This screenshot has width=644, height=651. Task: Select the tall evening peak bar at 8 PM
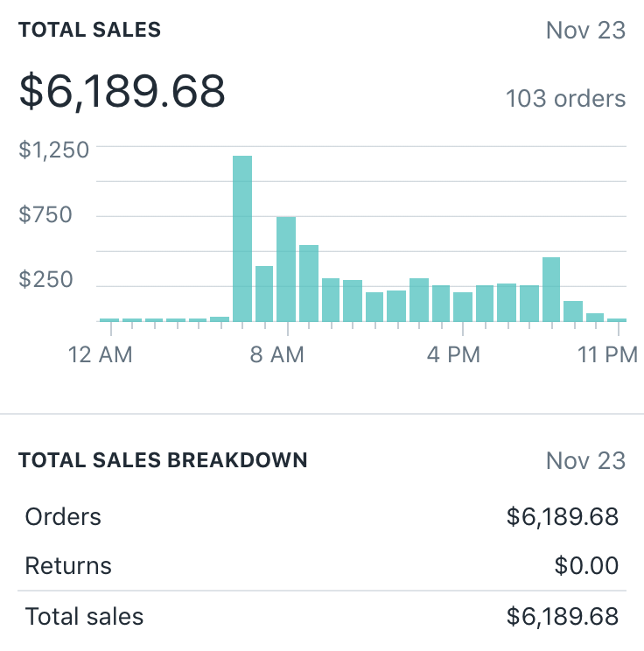pyautogui.click(x=551, y=289)
